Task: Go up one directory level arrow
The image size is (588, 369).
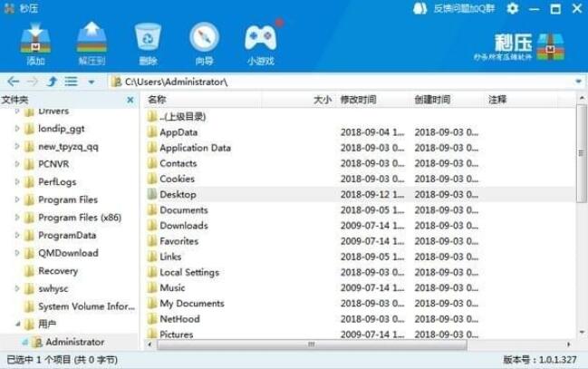Action: click(53, 82)
